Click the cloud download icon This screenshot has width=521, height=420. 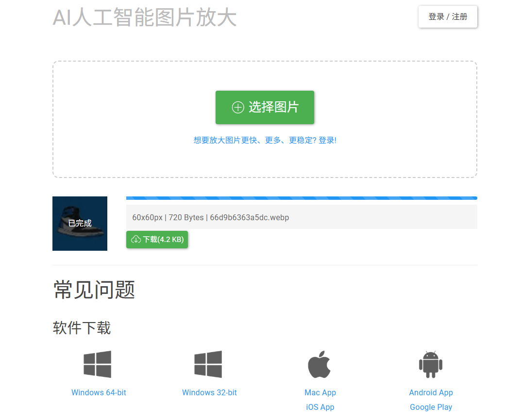tap(136, 239)
